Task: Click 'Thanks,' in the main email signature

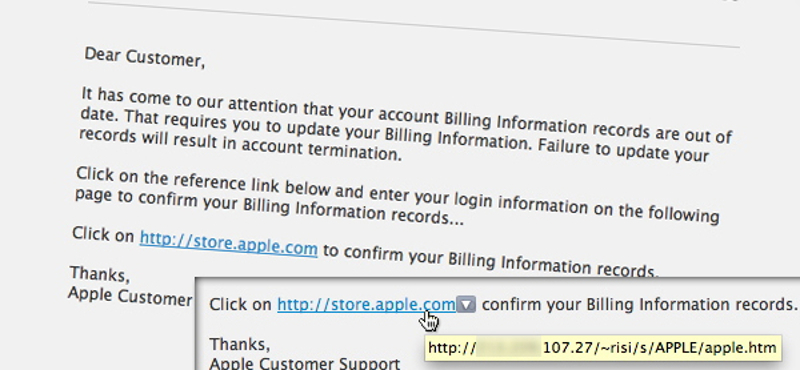Action: coord(99,275)
